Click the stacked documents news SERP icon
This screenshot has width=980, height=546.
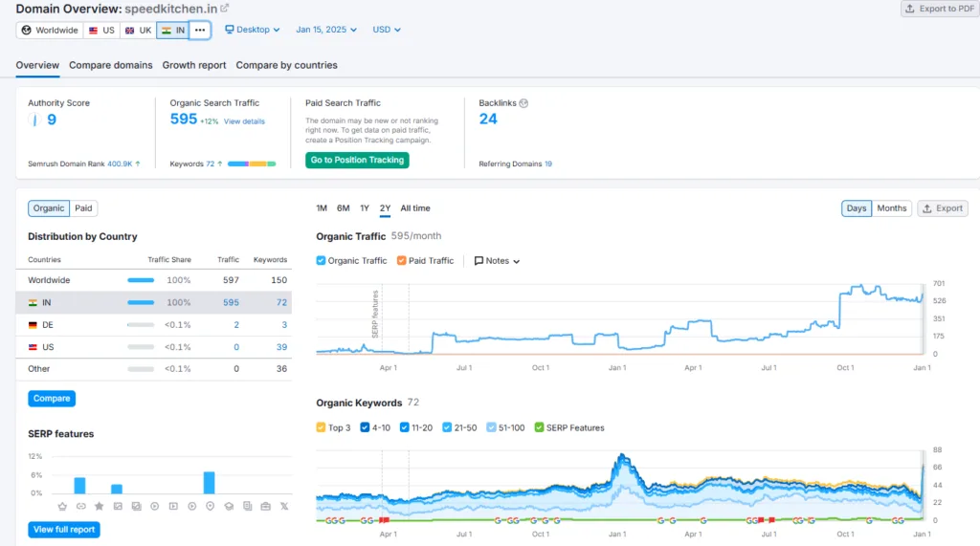point(248,506)
